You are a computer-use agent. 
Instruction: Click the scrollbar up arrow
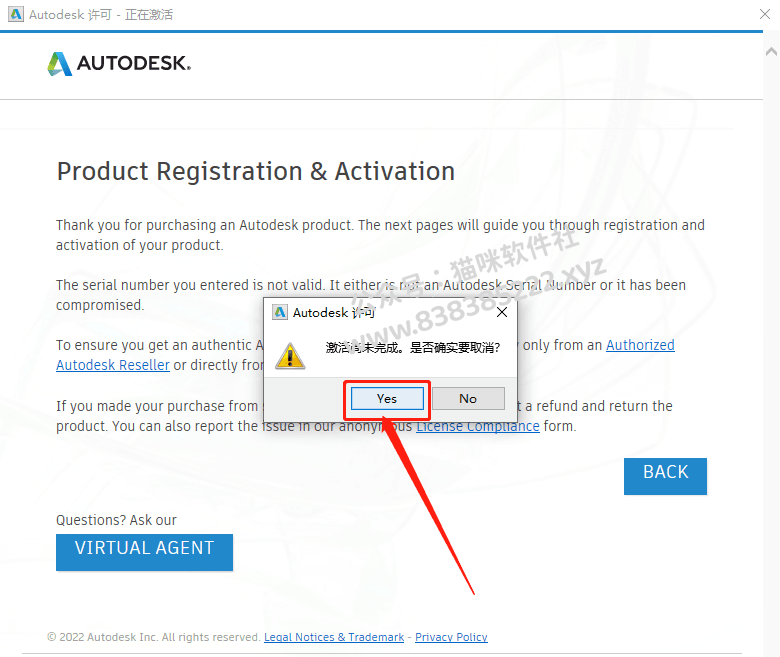tap(772, 51)
